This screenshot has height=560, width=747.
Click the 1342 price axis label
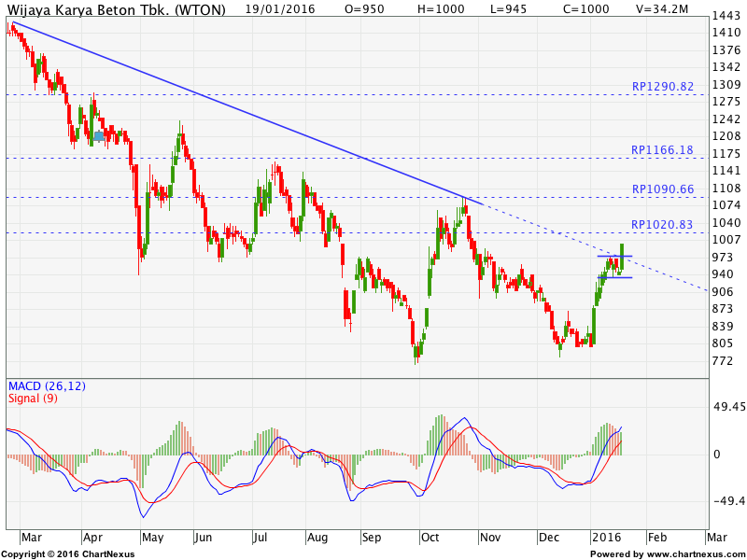[x=726, y=66]
